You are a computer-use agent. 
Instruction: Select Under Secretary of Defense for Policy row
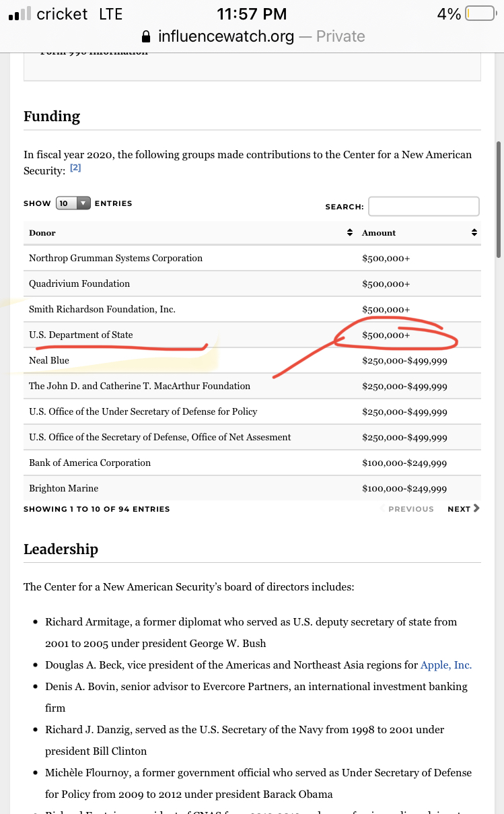252,411
